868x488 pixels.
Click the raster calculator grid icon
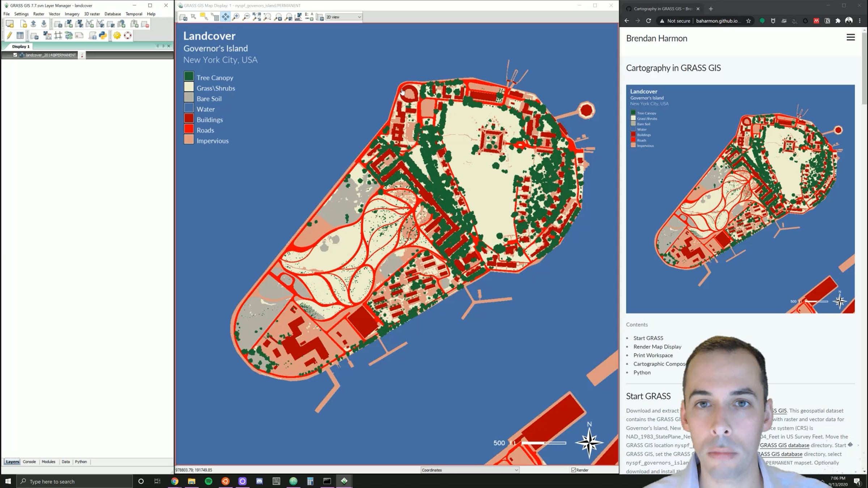tap(58, 35)
